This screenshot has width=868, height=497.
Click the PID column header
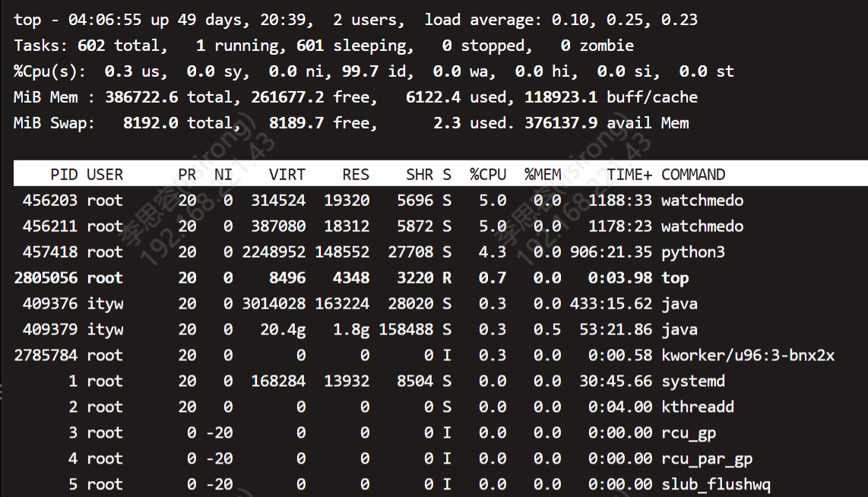[x=64, y=175]
